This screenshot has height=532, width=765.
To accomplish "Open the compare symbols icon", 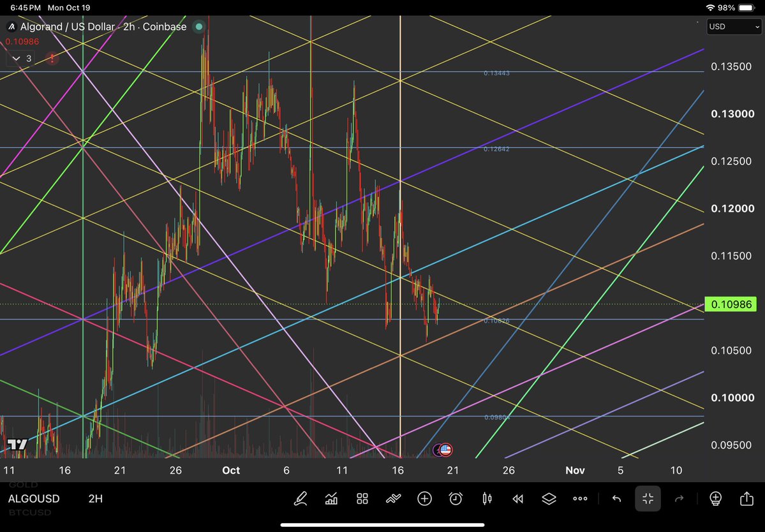I will point(393,498).
